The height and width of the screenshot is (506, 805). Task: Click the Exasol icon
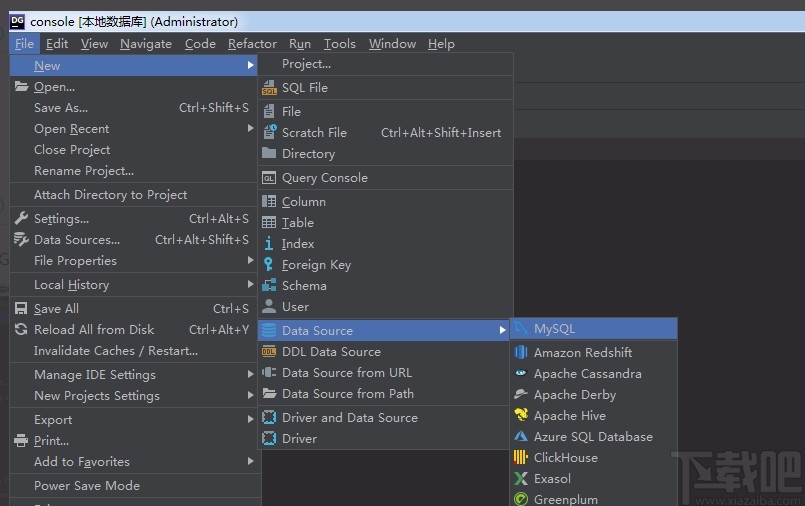click(521, 478)
